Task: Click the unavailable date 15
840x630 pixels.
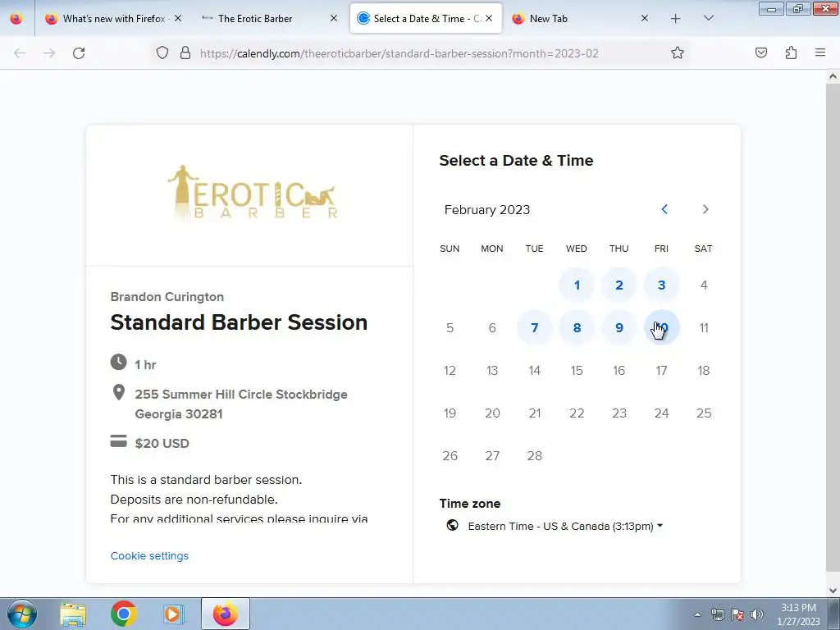Action: tap(577, 370)
